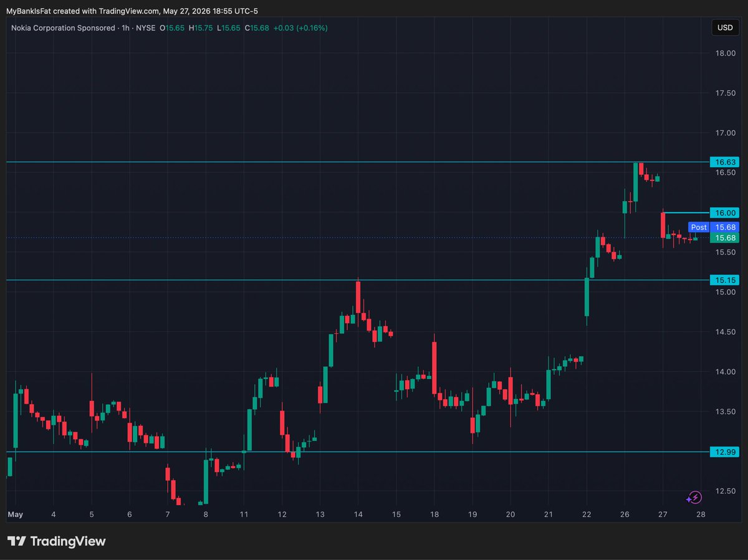
Task: Click the 1h interval label
Action: tap(127, 28)
